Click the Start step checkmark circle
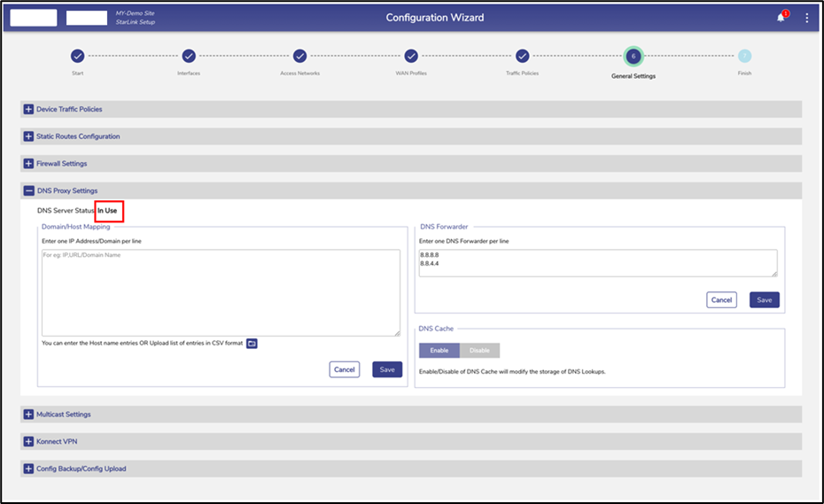 pyautogui.click(x=77, y=56)
